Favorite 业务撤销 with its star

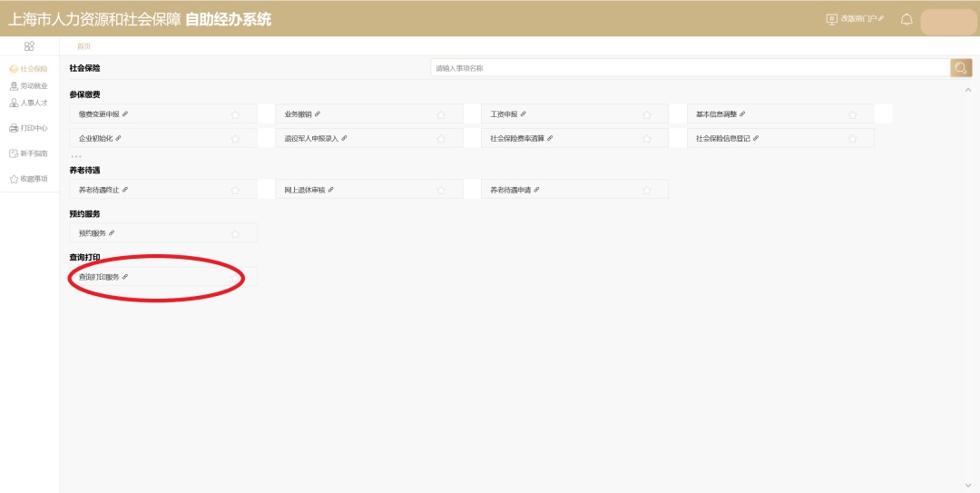tap(441, 115)
